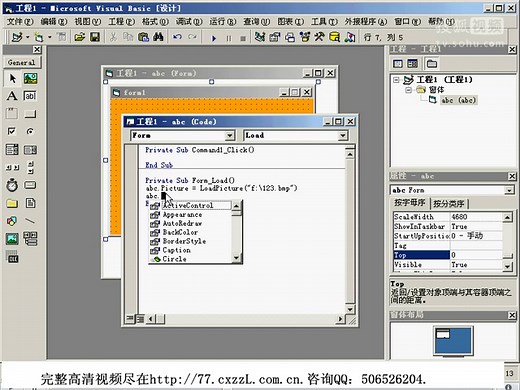
Task: Switch to 按分类序 properties tab
Action: [x=449, y=203]
